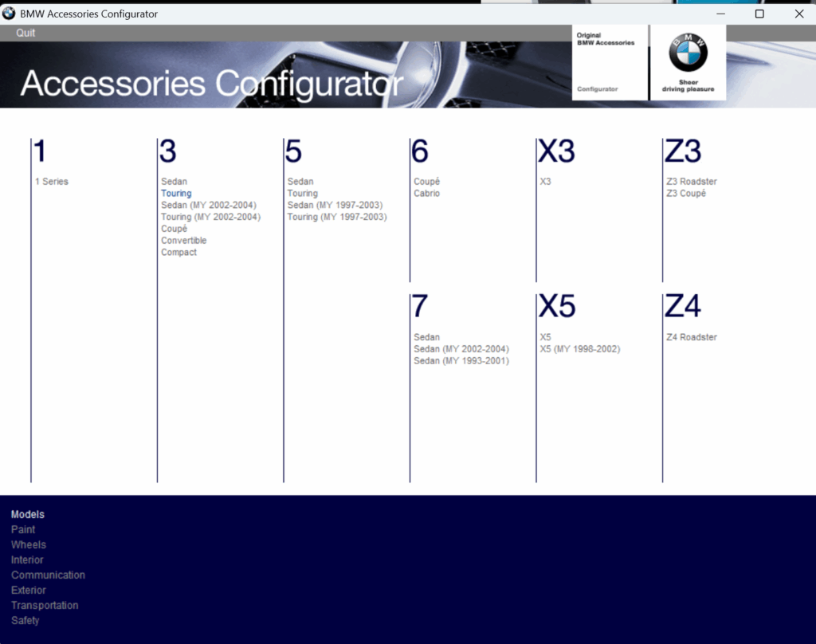The width and height of the screenshot is (816, 644).
Task: Open 3 Series Sedan (MY 2002-2004)
Action: pyautogui.click(x=209, y=205)
